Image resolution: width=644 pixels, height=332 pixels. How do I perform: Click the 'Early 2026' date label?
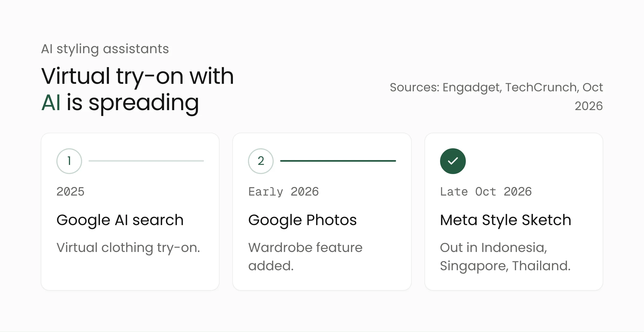283,192
